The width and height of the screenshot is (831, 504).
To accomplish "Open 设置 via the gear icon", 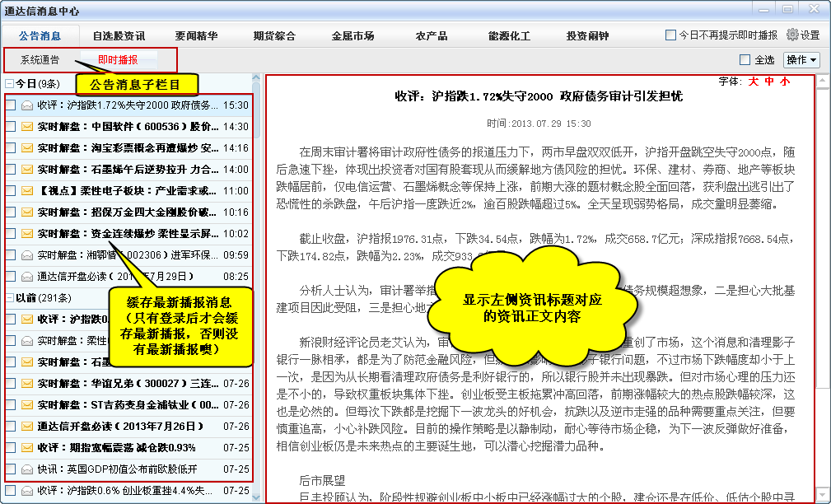I will [x=793, y=35].
